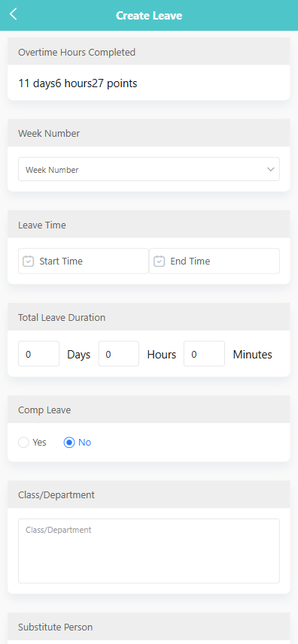The height and width of the screenshot is (644, 298).
Task: Pick a leave Start Time
Action: tap(84, 262)
